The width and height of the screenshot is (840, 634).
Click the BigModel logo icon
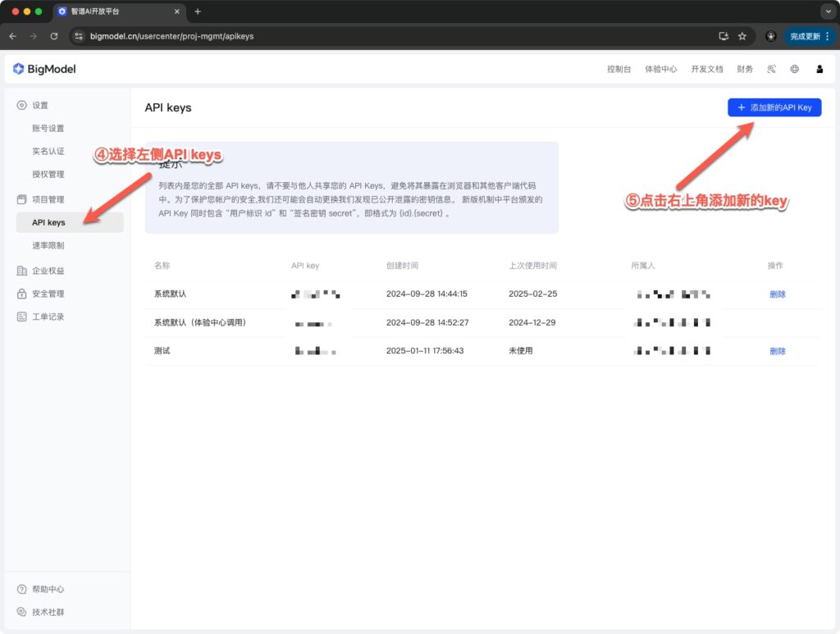20,69
